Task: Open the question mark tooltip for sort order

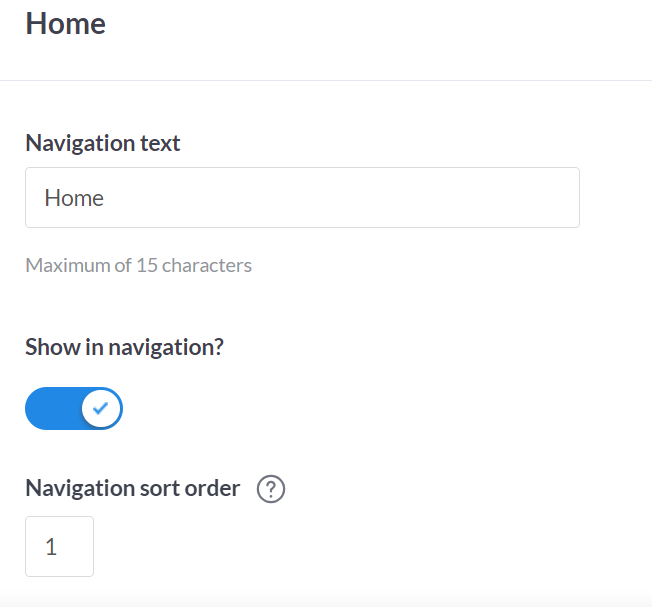Action: pos(271,489)
